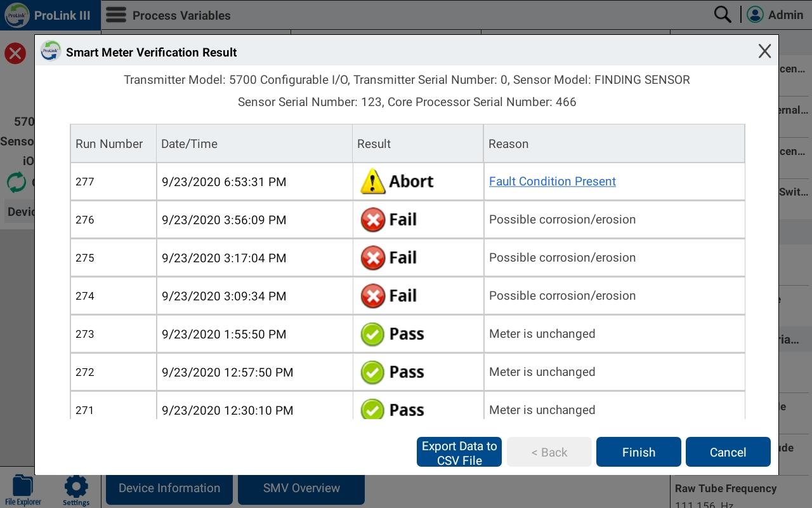Screen dimensions: 812x508
Task: Close the Smart Meter Verification dialog
Action: 764,51
